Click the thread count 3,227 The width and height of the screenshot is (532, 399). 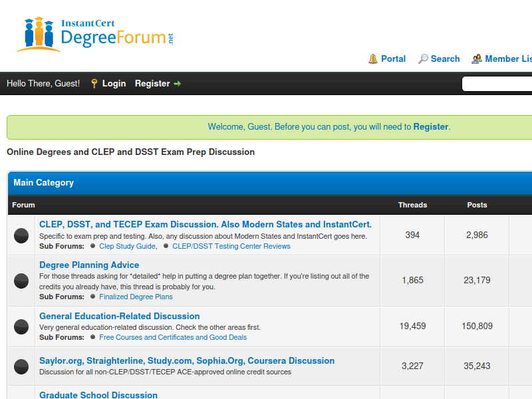click(412, 366)
